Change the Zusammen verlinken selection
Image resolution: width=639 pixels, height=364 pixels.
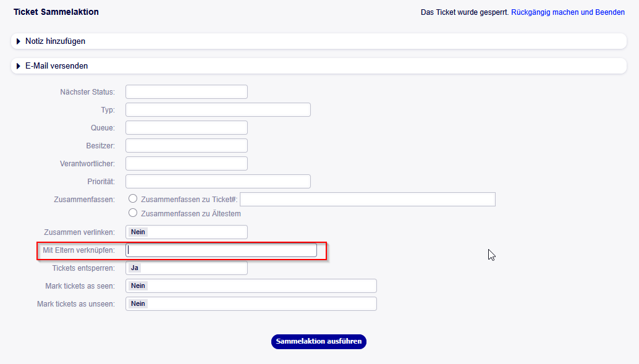(186, 232)
